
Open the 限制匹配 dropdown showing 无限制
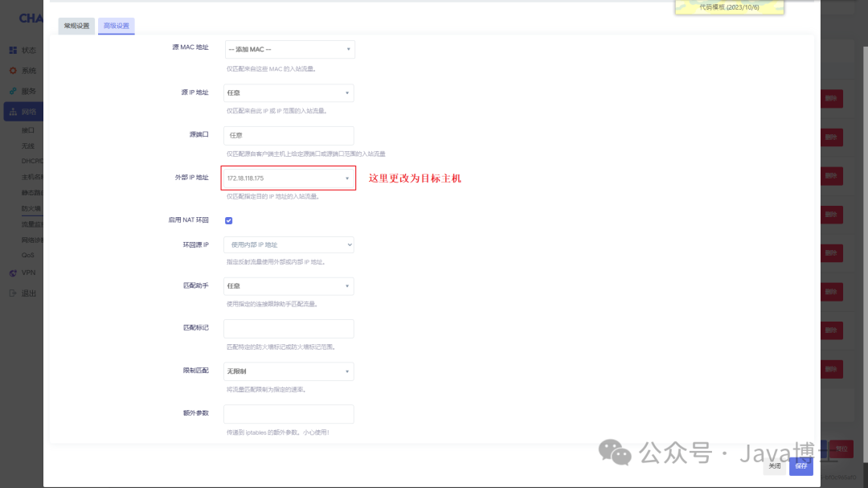click(288, 371)
